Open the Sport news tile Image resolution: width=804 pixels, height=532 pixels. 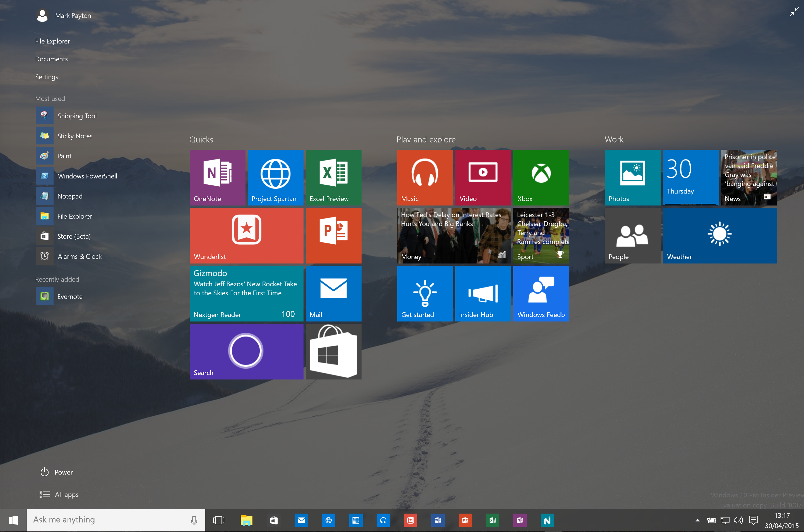[x=541, y=235]
